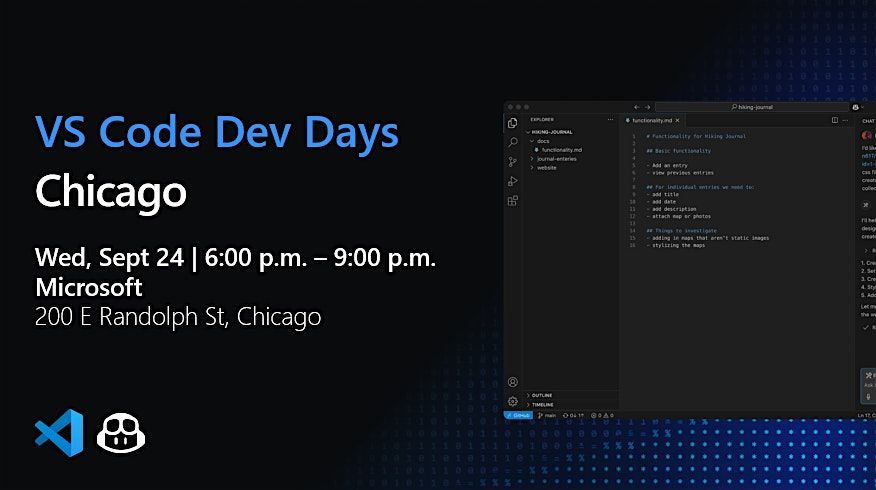Viewport: 876px width, 490px height.
Task: Click the CHAT panel header
Action: point(868,121)
